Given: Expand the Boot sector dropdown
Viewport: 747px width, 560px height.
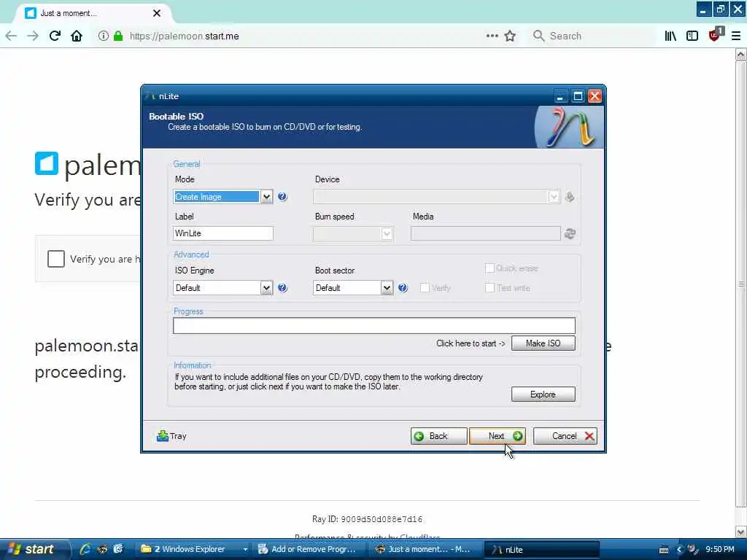Looking at the screenshot, I should (x=387, y=287).
